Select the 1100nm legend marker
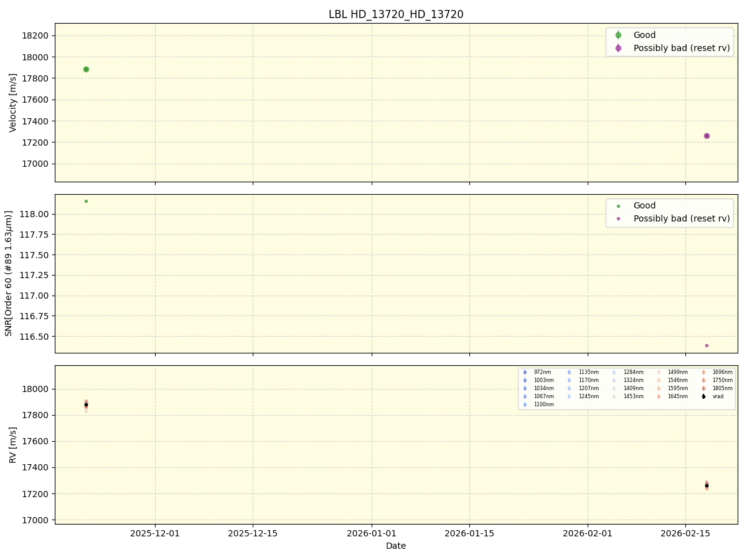Image resolution: width=747 pixels, height=560 pixels. point(526,403)
